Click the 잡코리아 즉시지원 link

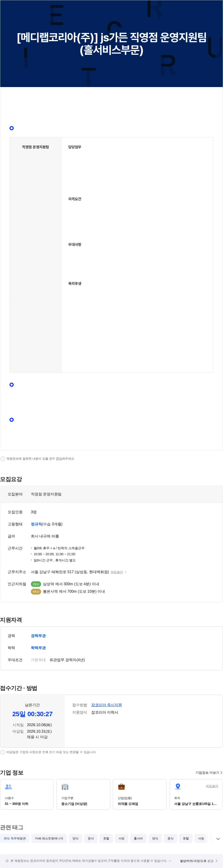(x=107, y=705)
